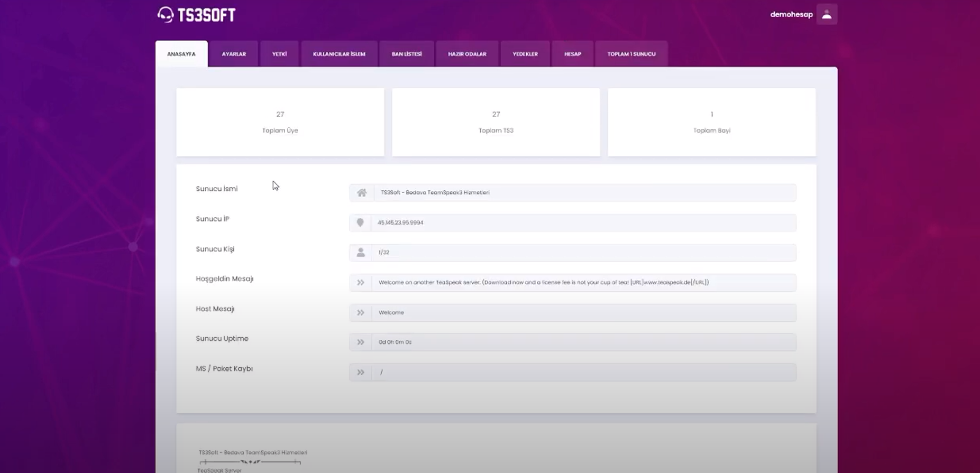This screenshot has width=980, height=473.
Task: Select the Hazır Odalar tab
Action: click(x=467, y=54)
